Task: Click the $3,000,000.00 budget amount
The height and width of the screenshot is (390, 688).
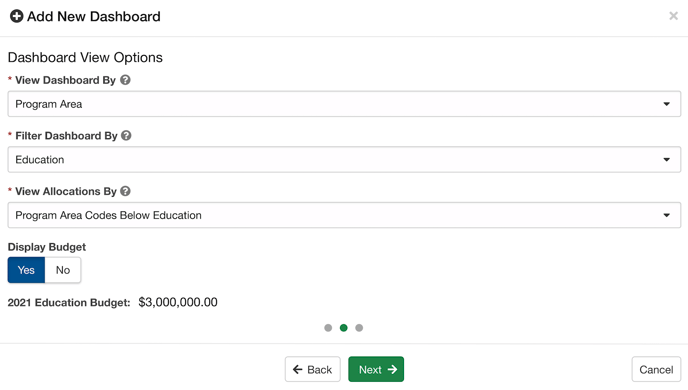Action: [x=178, y=302]
